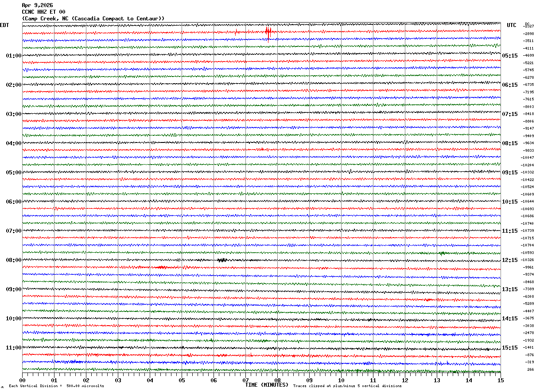
Task: Click the '03:00' EDT time label
Action: pos(14,114)
